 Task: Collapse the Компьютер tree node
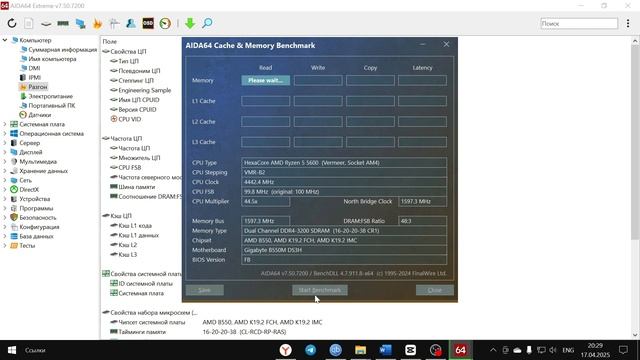point(5,40)
